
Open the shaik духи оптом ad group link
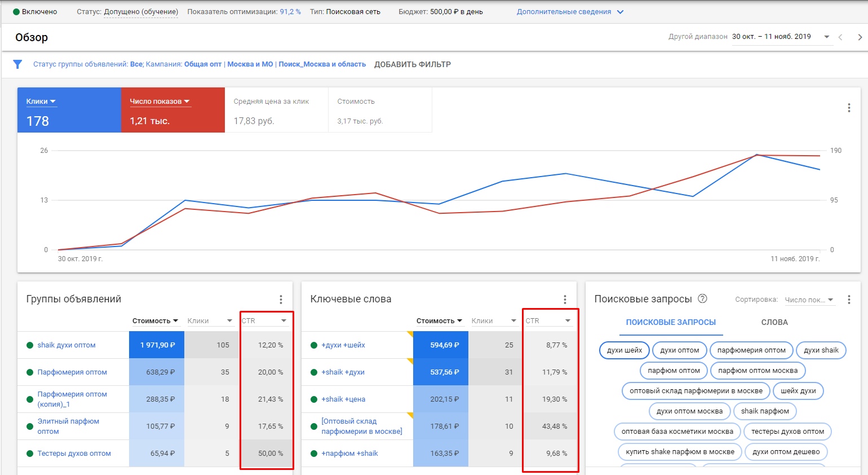[67, 345]
